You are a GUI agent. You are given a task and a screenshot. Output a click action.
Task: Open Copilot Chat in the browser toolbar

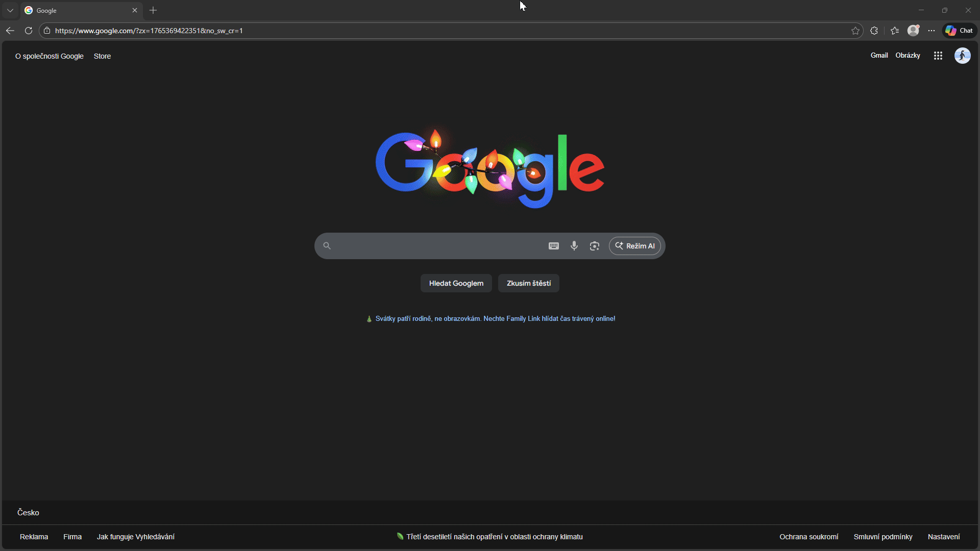point(959,30)
